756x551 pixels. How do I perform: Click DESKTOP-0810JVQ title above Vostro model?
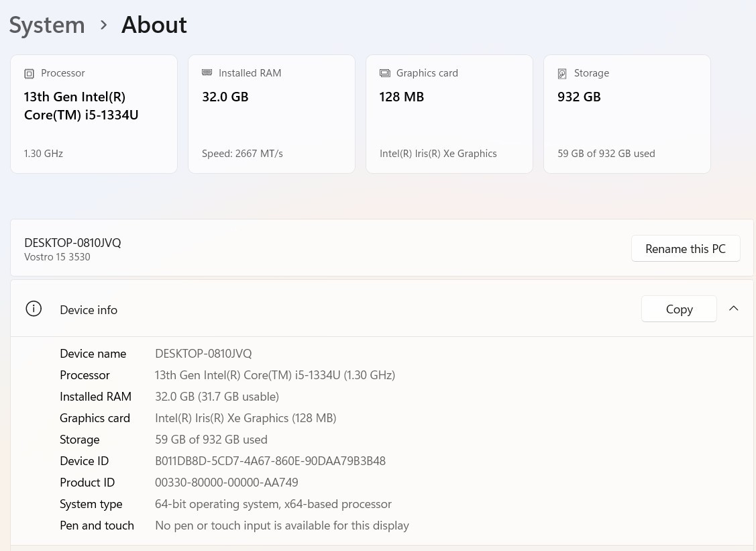pyautogui.click(x=72, y=243)
